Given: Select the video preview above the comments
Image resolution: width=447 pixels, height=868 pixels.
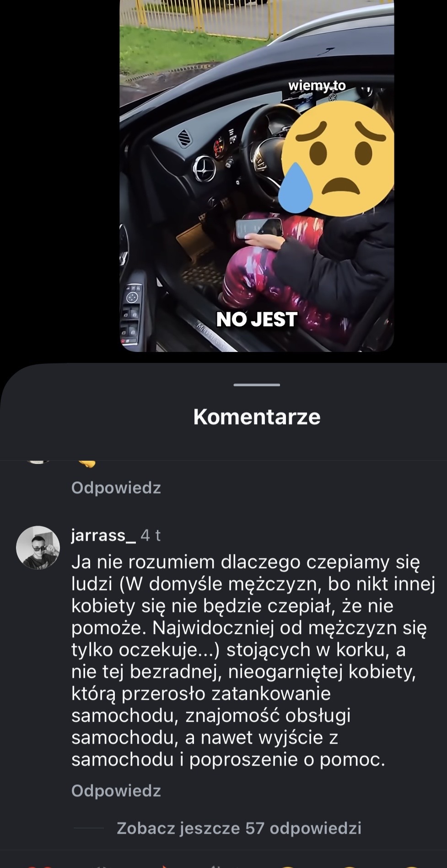Looking at the screenshot, I should 257,176.
